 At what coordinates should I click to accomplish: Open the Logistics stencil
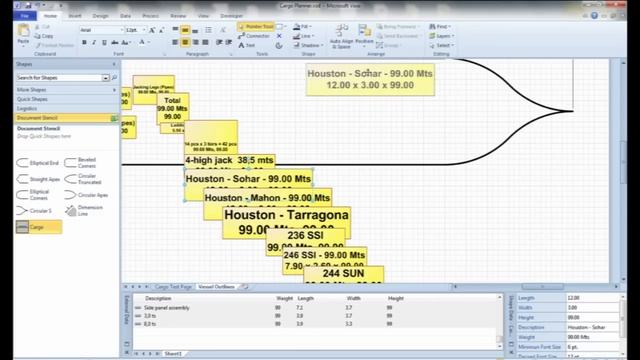[67, 109]
